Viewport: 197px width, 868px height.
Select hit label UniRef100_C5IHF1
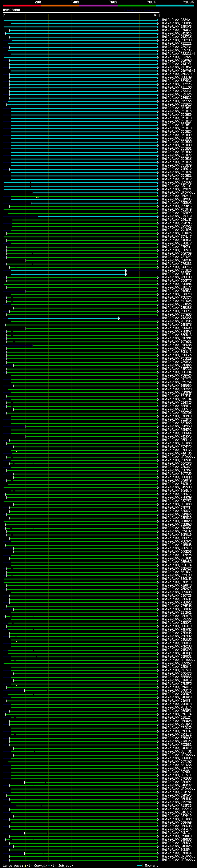[x=177, y=108]
